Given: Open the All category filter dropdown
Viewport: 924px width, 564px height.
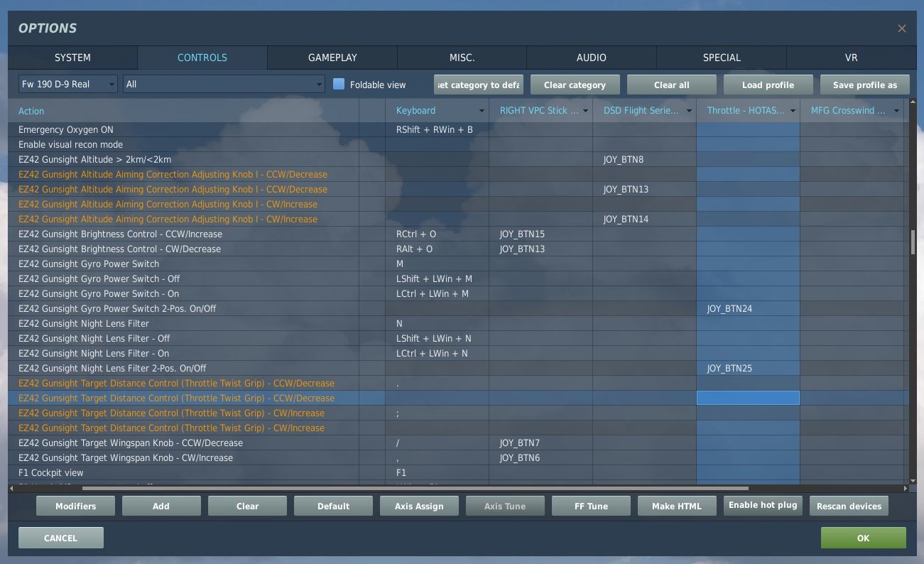Looking at the screenshot, I should (224, 85).
